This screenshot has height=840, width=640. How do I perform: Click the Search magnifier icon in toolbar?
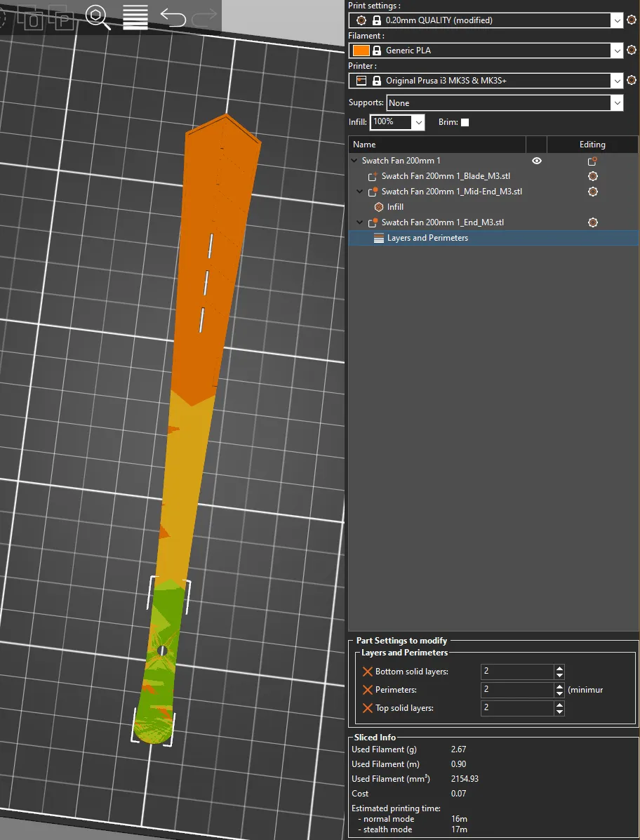(x=98, y=18)
